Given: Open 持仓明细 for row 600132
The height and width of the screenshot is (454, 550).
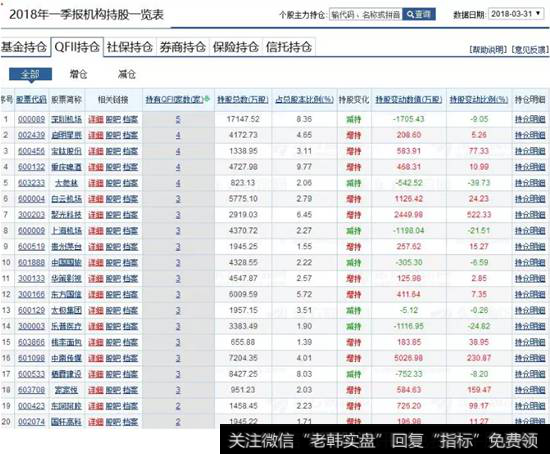Looking at the screenshot, I should (530, 167).
